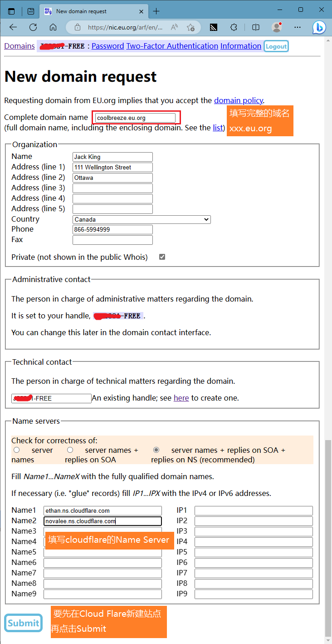Open the browser Extensions puzzle icon

click(x=234, y=27)
